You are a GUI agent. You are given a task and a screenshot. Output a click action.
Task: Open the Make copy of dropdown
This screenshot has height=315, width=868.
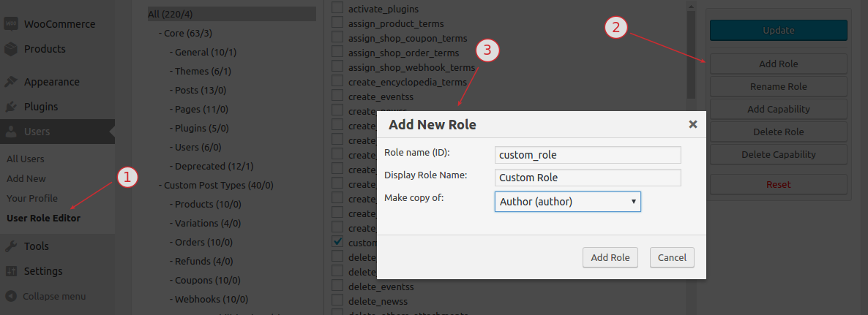coord(567,202)
